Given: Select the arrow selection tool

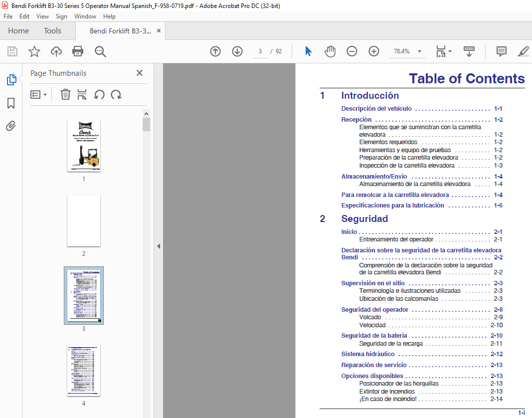Looking at the screenshot, I should pos(308,51).
